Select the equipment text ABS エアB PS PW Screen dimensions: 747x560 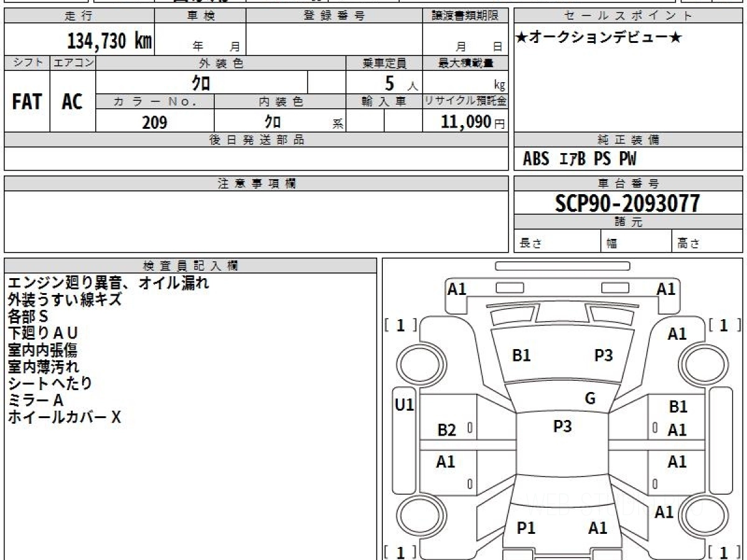[580, 159]
